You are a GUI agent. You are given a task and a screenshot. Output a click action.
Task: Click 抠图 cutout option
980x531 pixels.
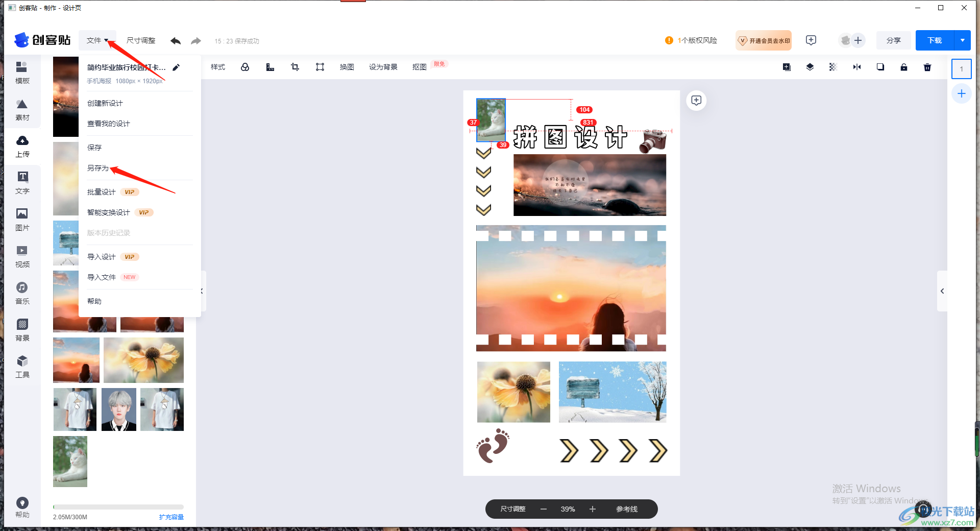(x=420, y=67)
